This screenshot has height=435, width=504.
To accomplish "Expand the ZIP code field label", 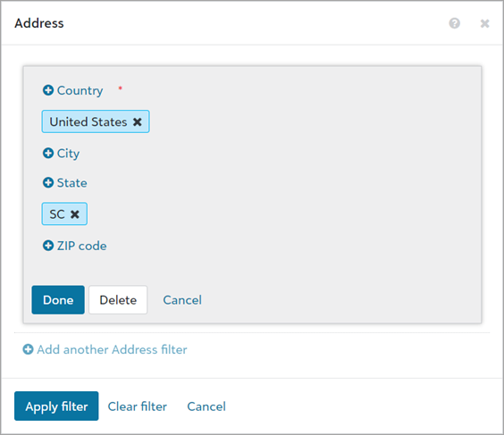I will [x=81, y=246].
